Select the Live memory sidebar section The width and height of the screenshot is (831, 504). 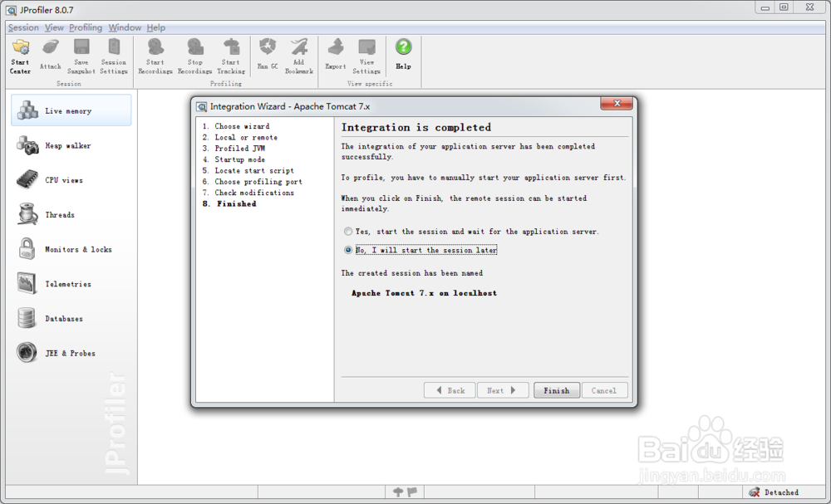(x=71, y=110)
